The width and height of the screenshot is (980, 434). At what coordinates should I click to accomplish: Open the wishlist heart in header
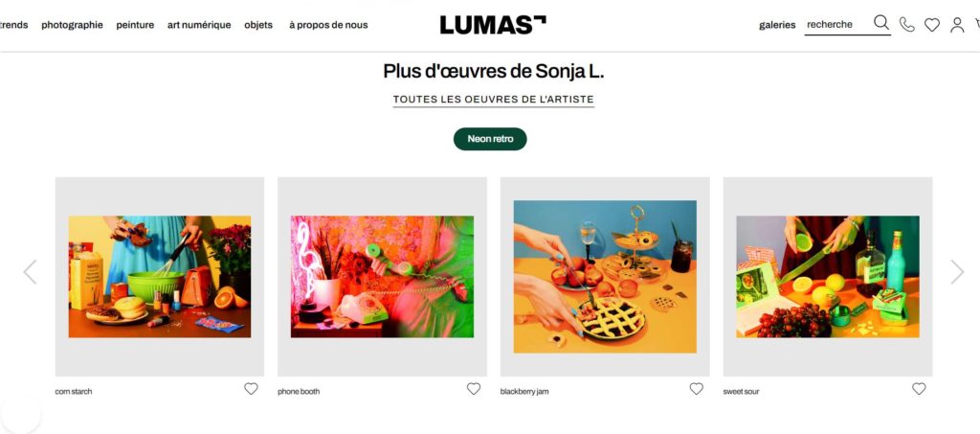tap(932, 25)
